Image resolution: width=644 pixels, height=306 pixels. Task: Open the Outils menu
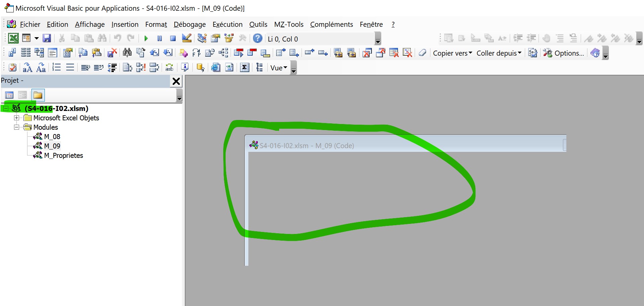click(258, 24)
